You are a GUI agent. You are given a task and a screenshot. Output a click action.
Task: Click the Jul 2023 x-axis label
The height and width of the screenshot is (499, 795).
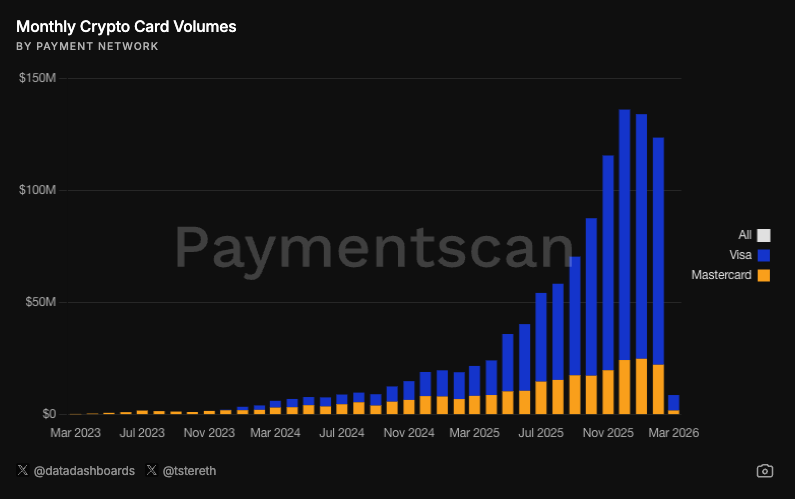coord(142,433)
